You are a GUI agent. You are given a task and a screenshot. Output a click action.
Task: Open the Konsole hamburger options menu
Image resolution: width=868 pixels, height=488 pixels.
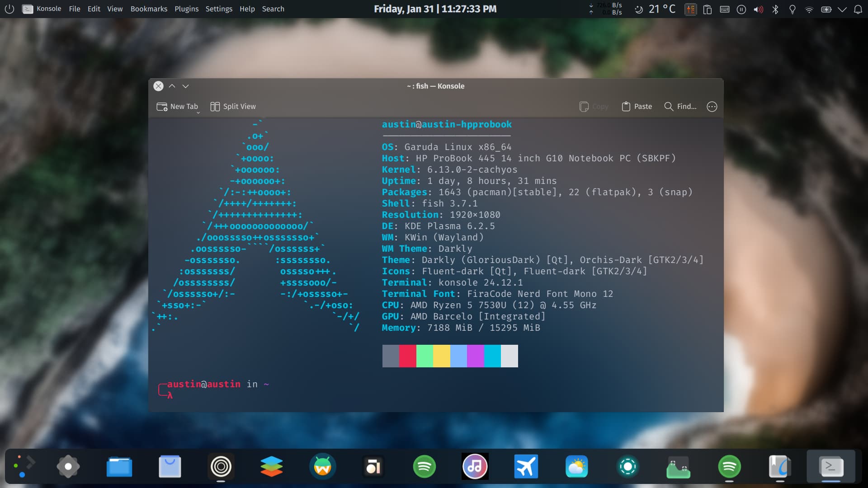[712, 107]
